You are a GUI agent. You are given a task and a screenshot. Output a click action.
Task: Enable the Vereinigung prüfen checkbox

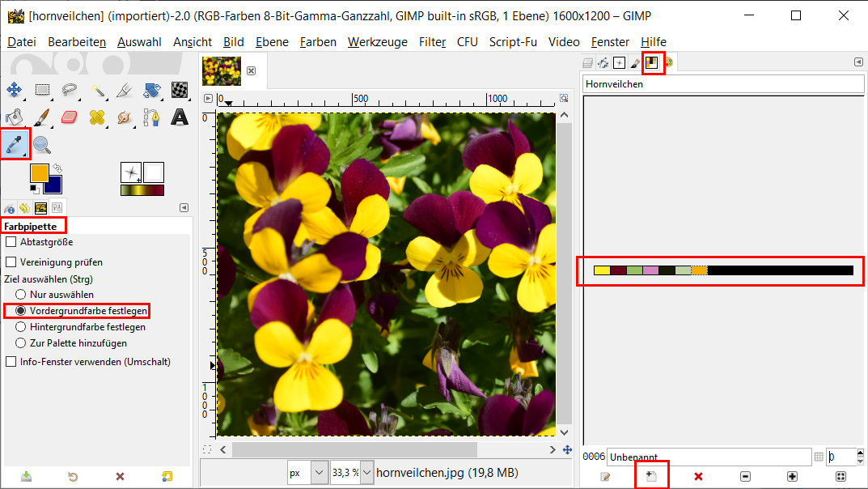point(11,262)
